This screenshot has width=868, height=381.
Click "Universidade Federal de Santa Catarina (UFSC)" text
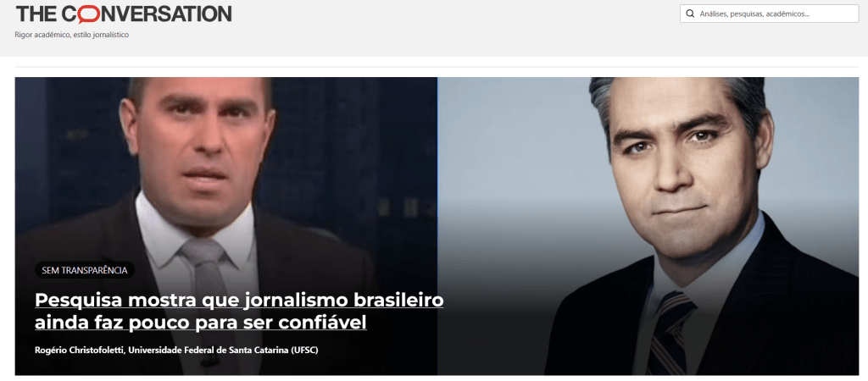click(x=224, y=350)
